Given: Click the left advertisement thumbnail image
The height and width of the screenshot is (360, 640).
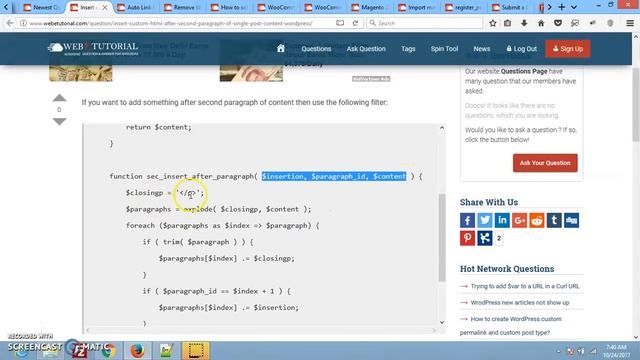Looking at the screenshot, I should click(x=81, y=73).
